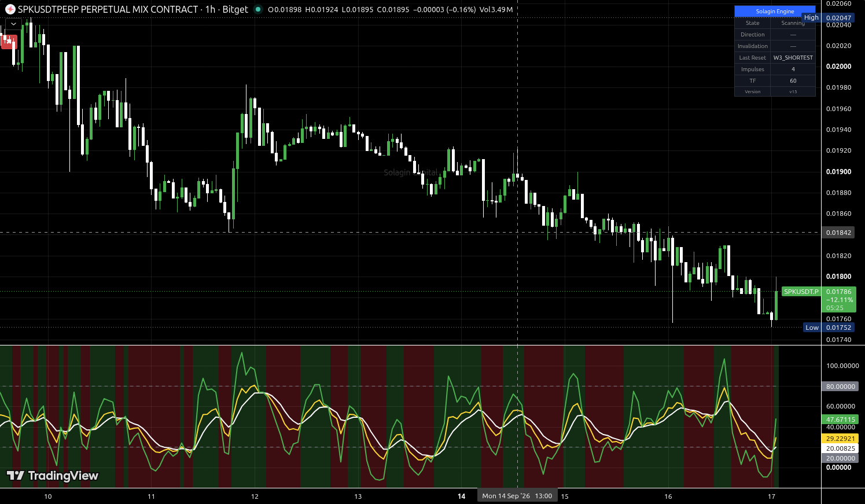Collapse the indicator legend chevron
Viewport: 865px width, 504px height.
(13, 24)
